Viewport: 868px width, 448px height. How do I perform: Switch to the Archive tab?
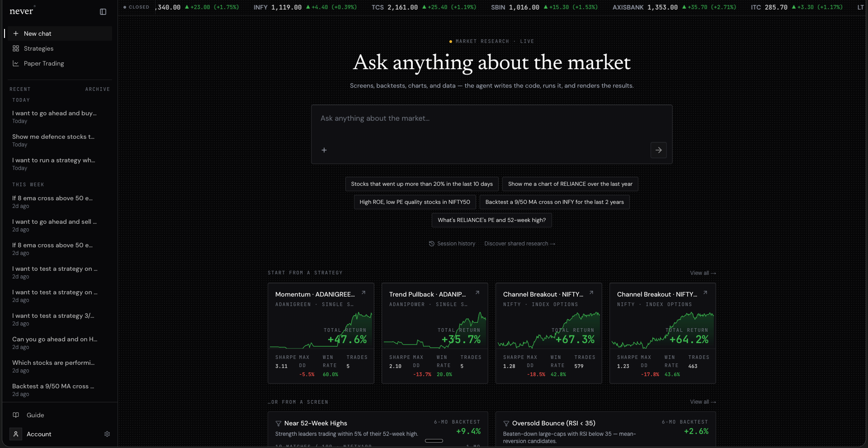pyautogui.click(x=98, y=89)
